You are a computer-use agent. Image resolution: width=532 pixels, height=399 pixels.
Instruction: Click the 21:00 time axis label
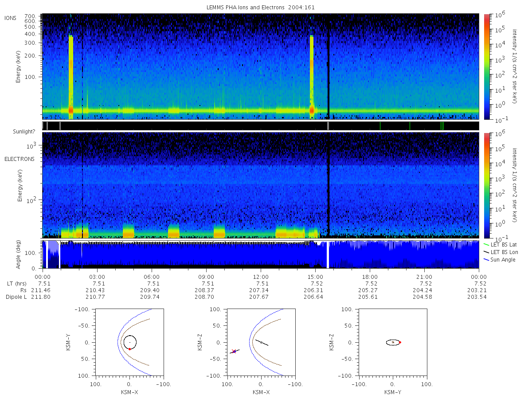pos(424,277)
